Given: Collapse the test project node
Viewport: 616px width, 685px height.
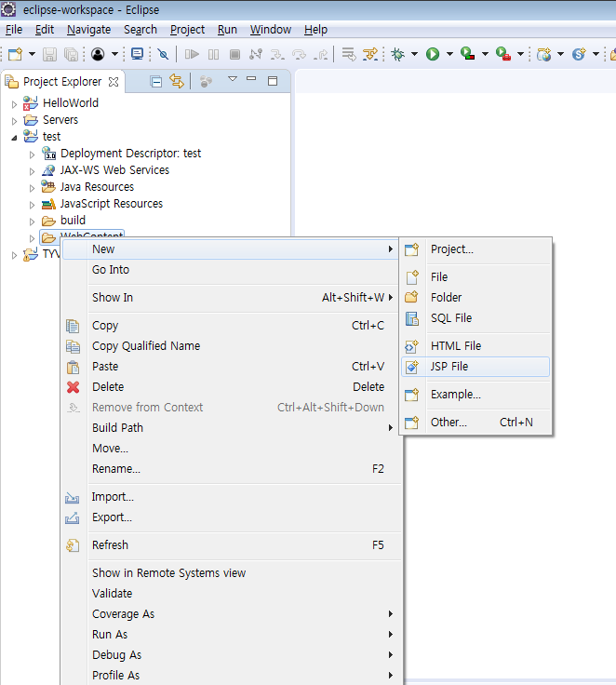Looking at the screenshot, I should coord(14,138).
